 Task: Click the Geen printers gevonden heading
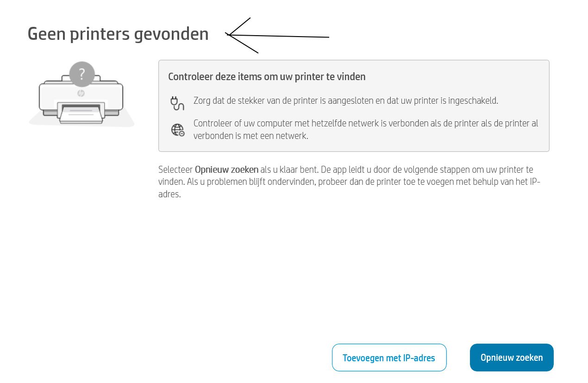(x=118, y=34)
